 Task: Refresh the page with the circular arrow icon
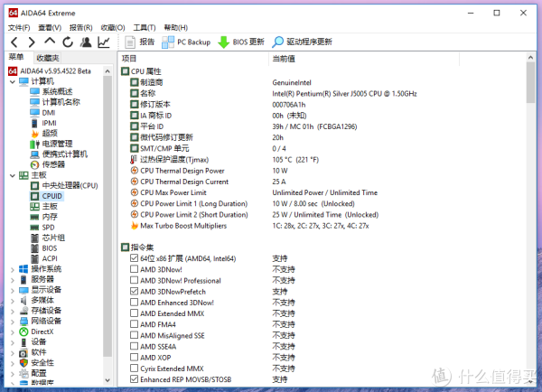tap(68, 42)
